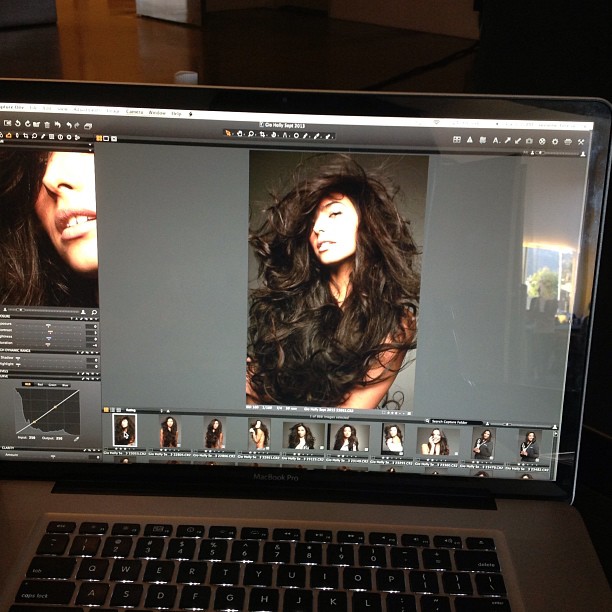Select the Blue curve channel tab

[65, 386]
